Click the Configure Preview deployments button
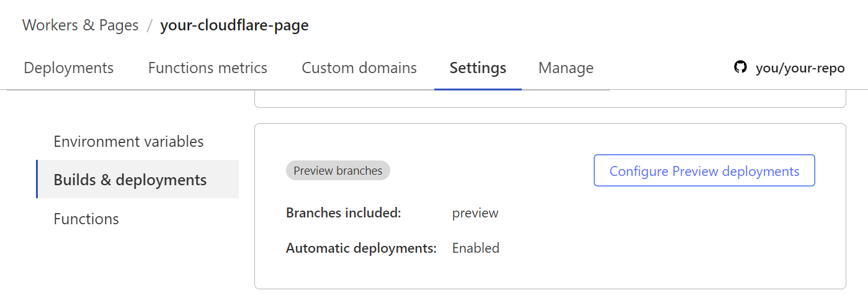Screen dimensions: 868x306 704,171
